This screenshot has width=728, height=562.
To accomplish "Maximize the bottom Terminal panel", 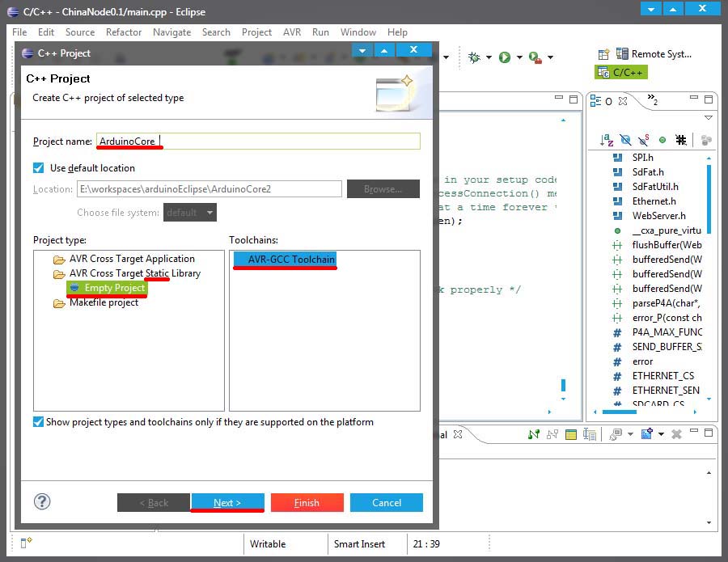I will pos(709,433).
